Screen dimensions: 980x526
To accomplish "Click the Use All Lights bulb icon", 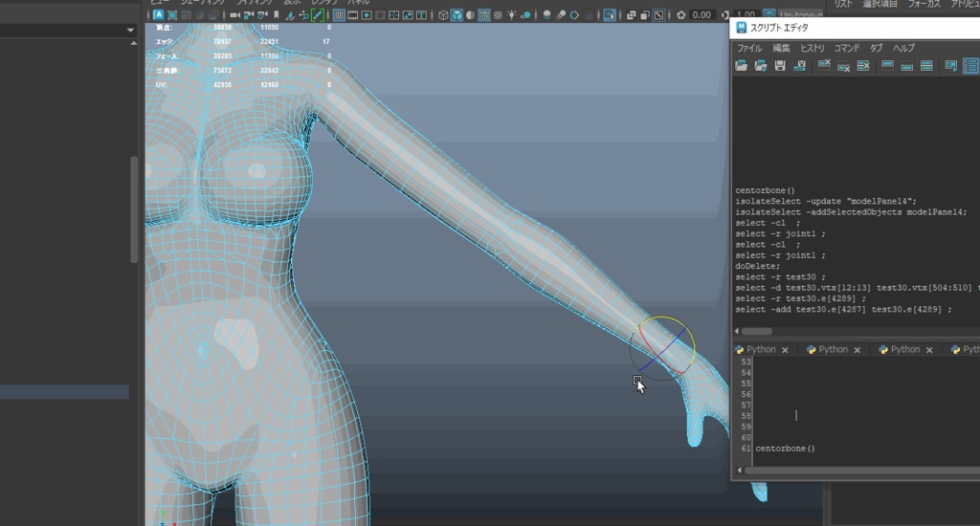I will click(x=512, y=15).
